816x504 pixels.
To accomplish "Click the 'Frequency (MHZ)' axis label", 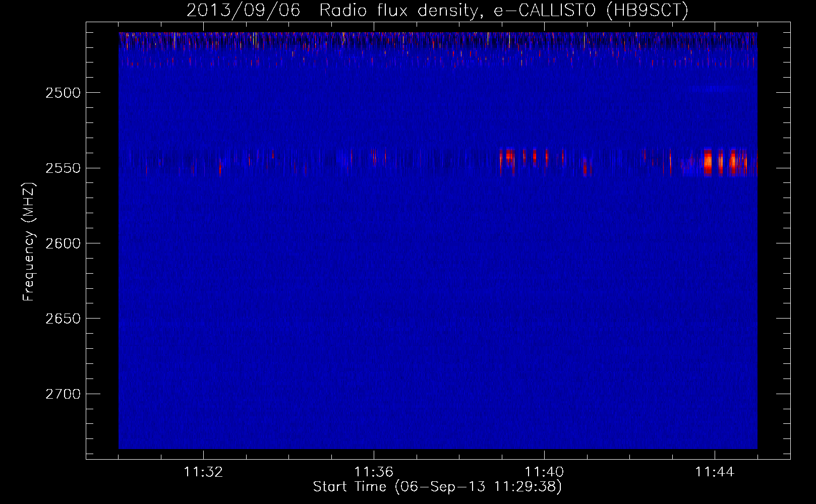I will (x=29, y=242).
